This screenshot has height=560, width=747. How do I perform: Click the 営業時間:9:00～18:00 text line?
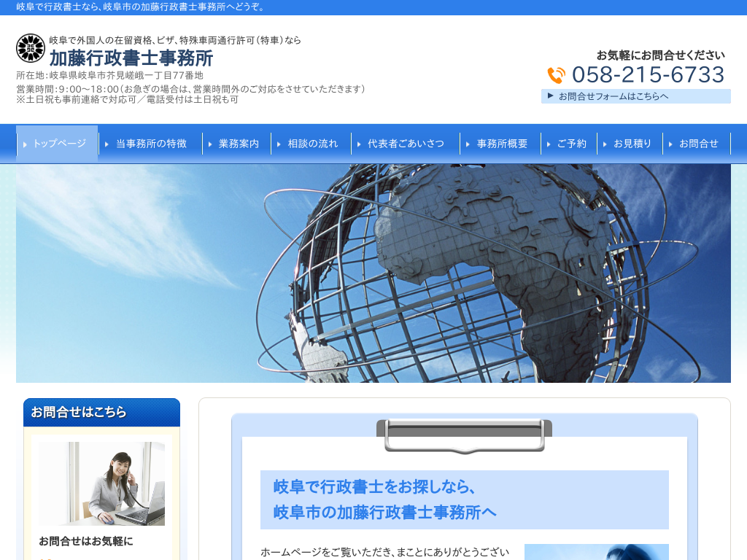[190, 89]
